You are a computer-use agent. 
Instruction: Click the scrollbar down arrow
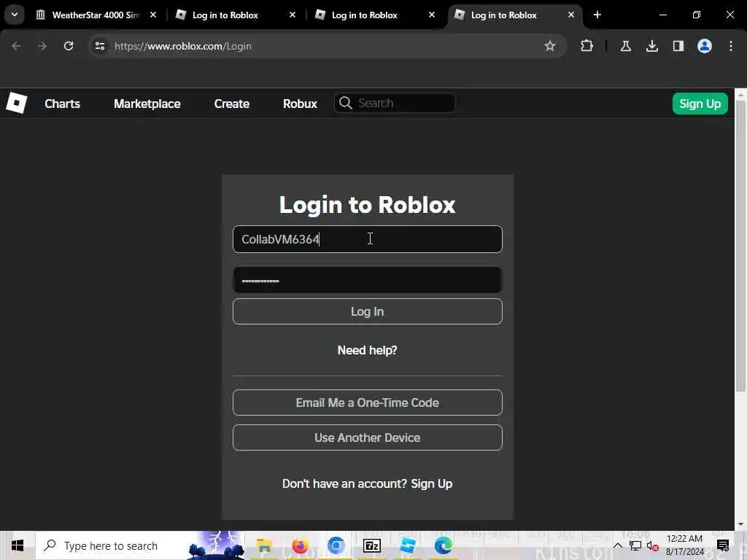click(x=740, y=524)
